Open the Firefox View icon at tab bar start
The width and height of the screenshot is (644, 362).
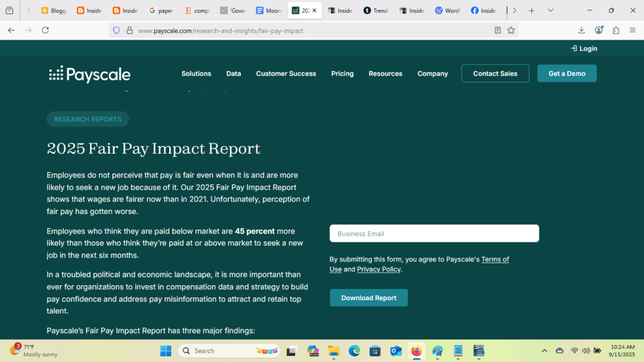point(9,11)
